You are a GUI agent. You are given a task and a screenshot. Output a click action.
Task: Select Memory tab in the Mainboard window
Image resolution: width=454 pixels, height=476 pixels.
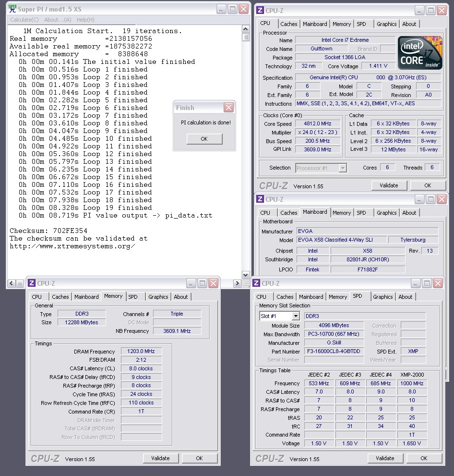click(x=342, y=213)
